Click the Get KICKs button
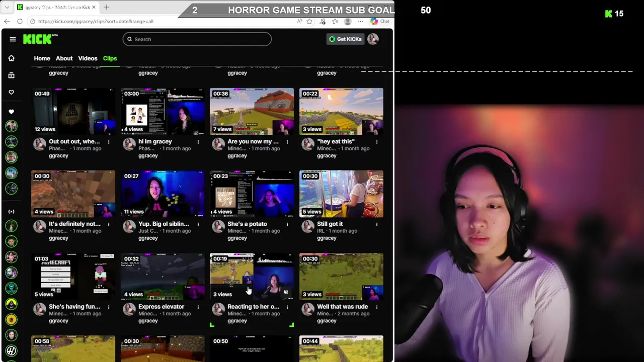This screenshot has height=362, width=644. (x=345, y=39)
